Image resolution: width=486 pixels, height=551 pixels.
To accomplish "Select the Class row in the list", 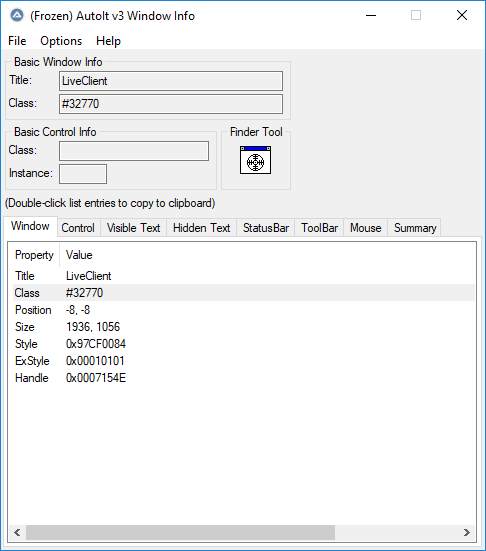I will coord(244,293).
